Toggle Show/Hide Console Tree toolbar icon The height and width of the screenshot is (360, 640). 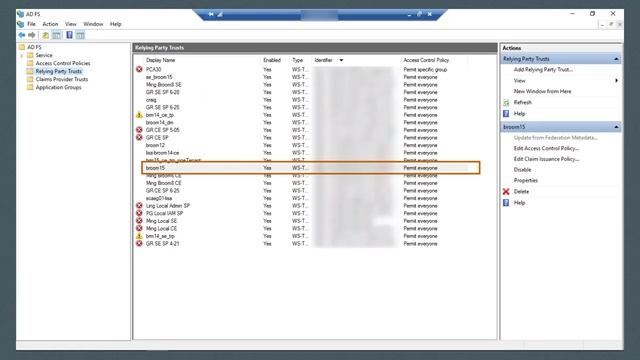click(56, 35)
